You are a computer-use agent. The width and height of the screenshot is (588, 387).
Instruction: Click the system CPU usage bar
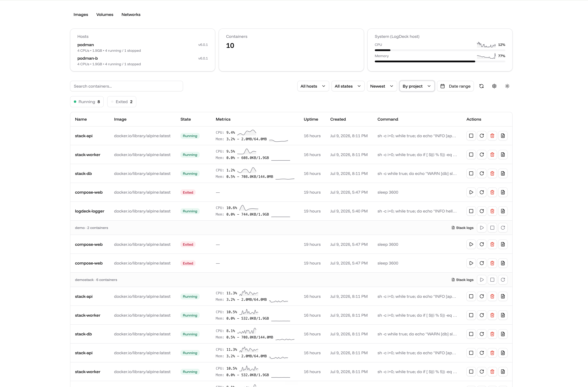tap(440, 50)
